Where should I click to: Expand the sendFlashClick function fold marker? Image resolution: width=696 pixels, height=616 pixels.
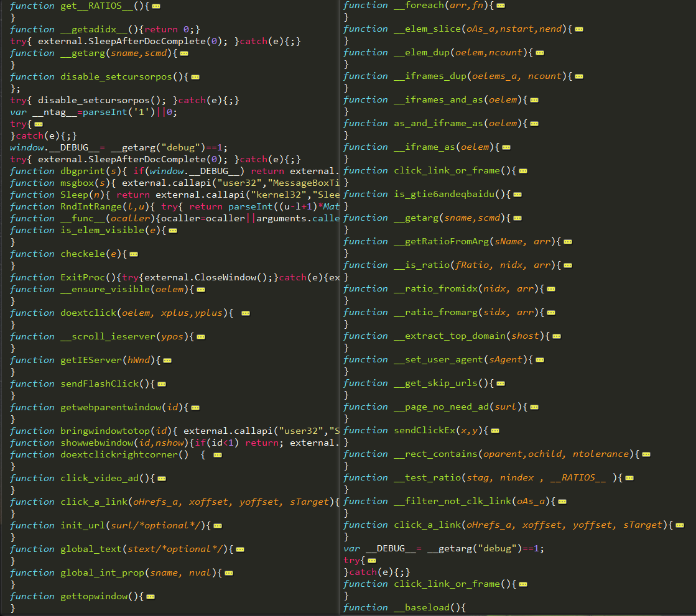[162, 384]
